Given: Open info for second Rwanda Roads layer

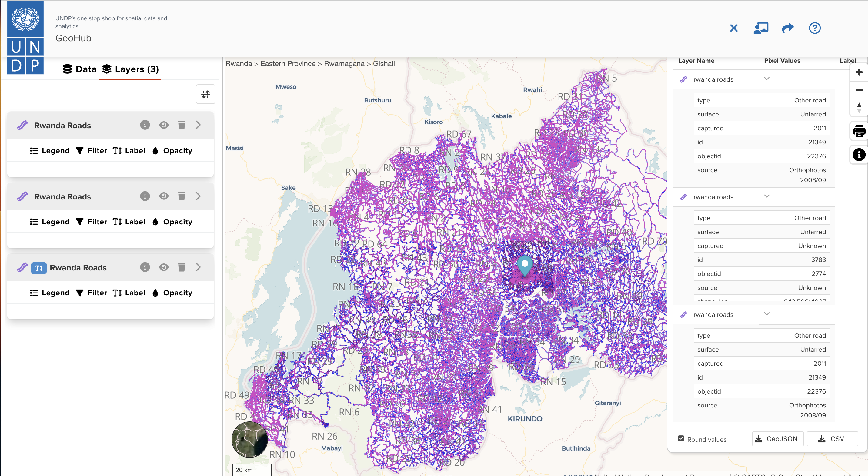Looking at the screenshot, I should tap(145, 196).
